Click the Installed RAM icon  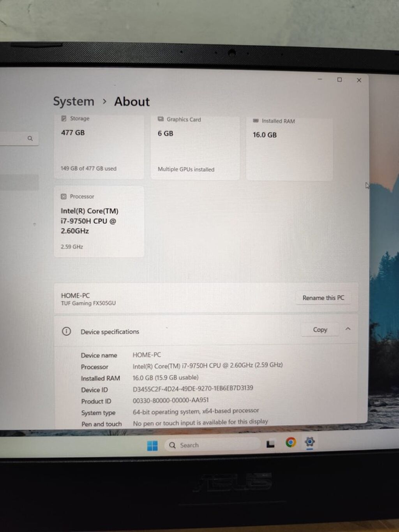pyautogui.click(x=256, y=121)
